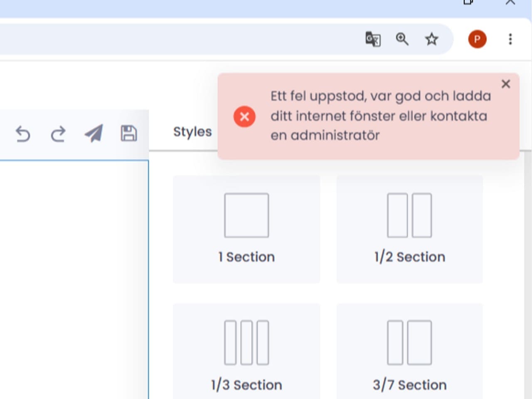Switch to the Styles tab
This screenshot has height=399, width=532.
192,132
